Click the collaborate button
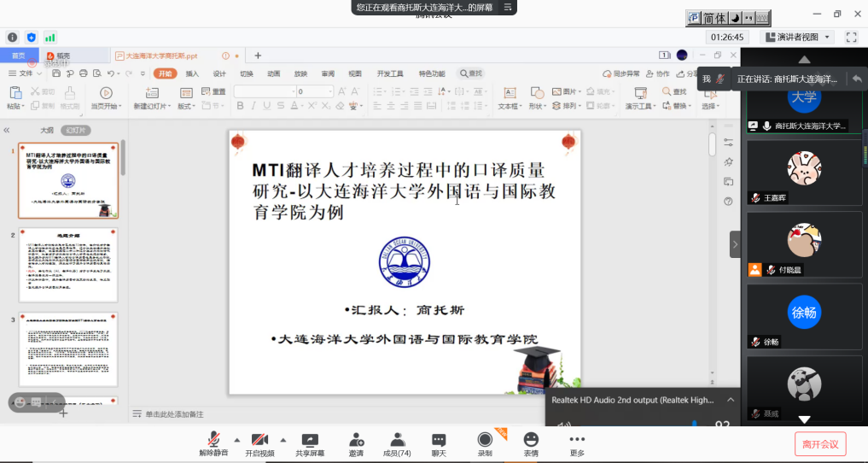Image resolution: width=868 pixels, height=463 pixels. 658,73
